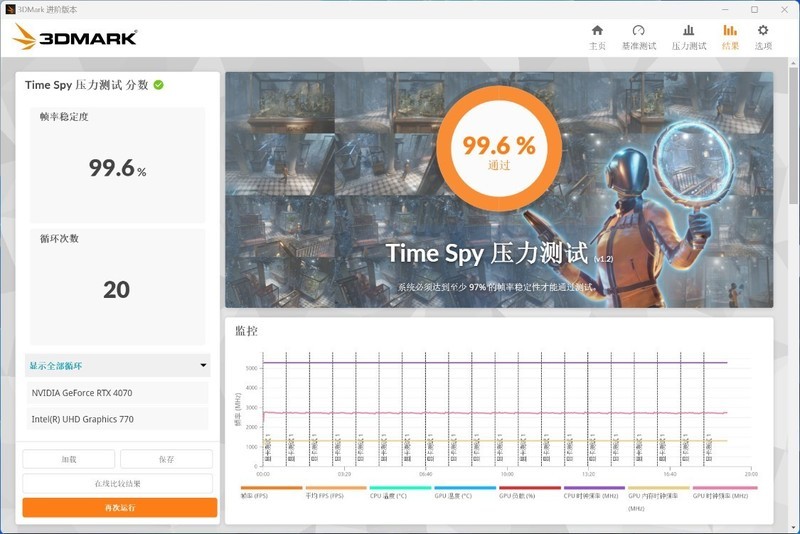Click the Time Spy banner image
This screenshot has width=800, height=534.
(499, 189)
